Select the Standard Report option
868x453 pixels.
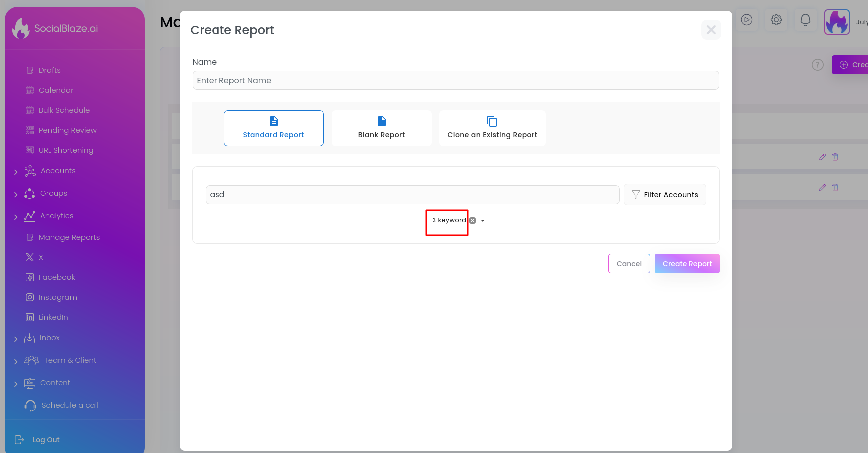coord(274,128)
